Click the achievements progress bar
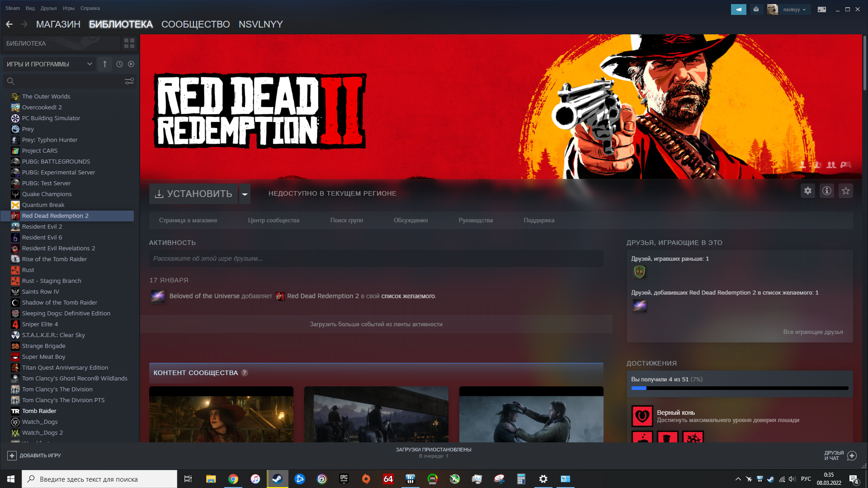The image size is (868, 488). 740,388
